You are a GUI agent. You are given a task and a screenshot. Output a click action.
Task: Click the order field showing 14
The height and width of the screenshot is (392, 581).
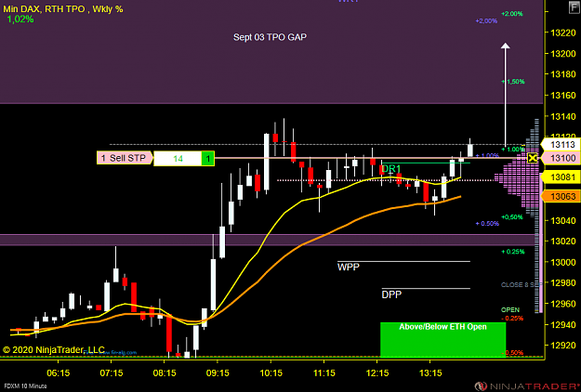178,159
